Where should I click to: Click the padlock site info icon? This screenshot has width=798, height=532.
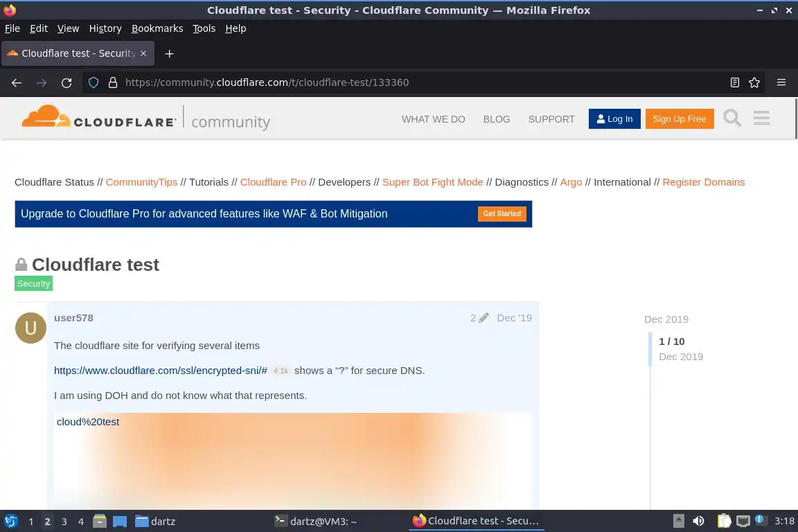[x=112, y=82]
